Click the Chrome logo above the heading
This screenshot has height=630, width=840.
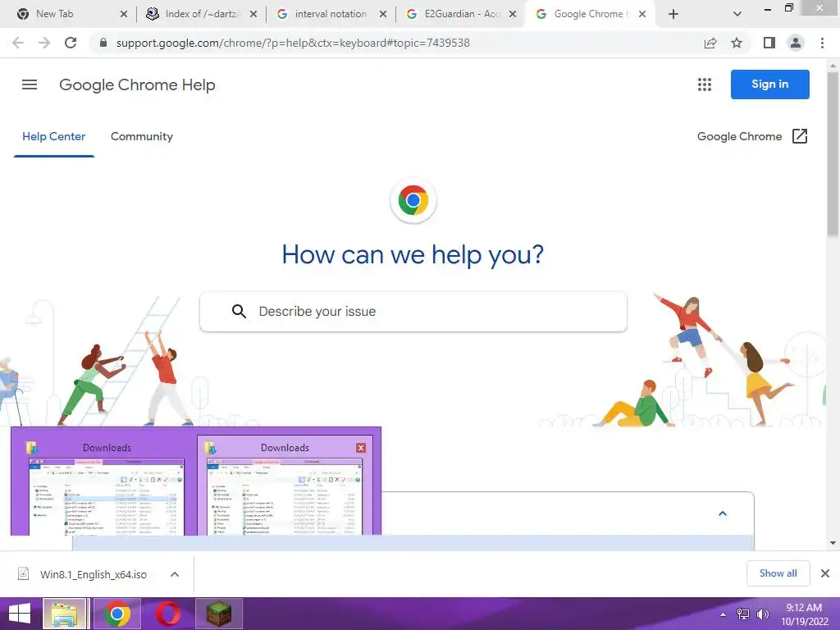pos(413,200)
